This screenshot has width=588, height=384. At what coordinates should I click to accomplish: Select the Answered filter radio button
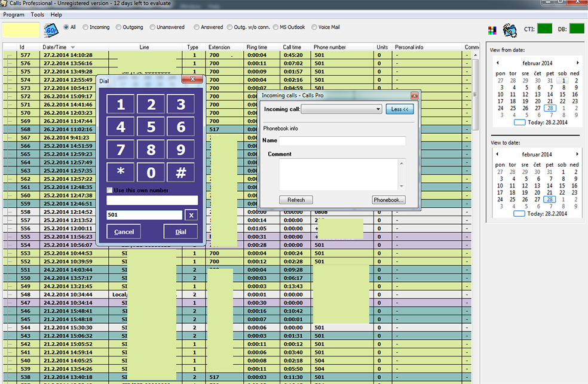pyautogui.click(x=197, y=27)
